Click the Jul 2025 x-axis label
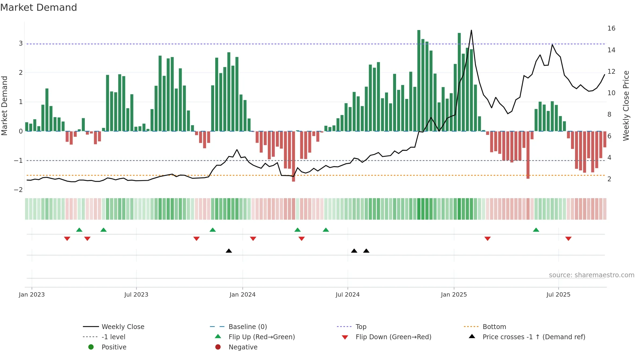Image resolution: width=644 pixels, height=362 pixels. [x=558, y=294]
